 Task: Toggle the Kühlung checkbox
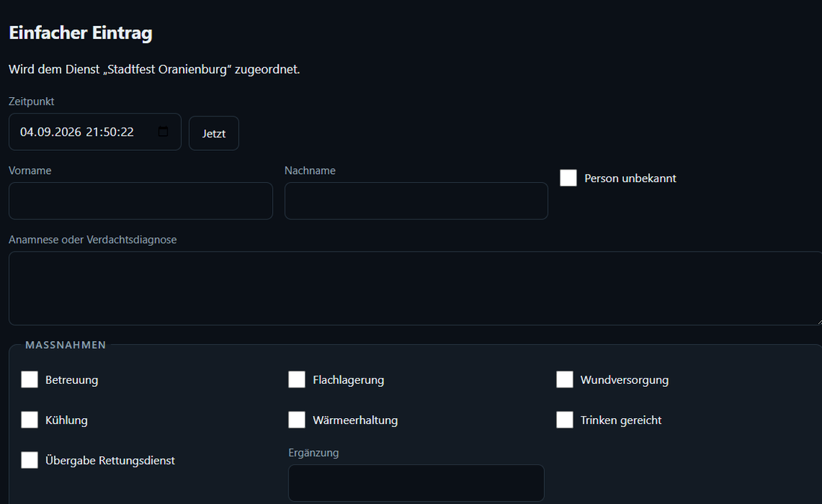pos(29,420)
